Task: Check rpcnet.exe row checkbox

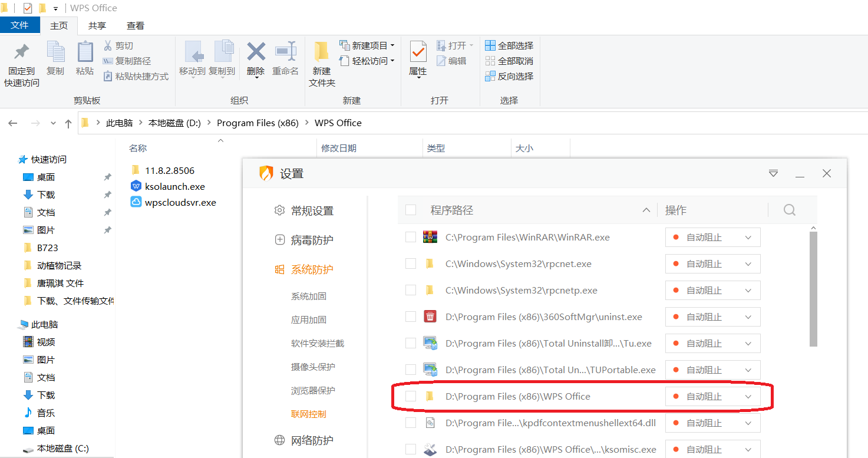Action: pyautogui.click(x=411, y=263)
